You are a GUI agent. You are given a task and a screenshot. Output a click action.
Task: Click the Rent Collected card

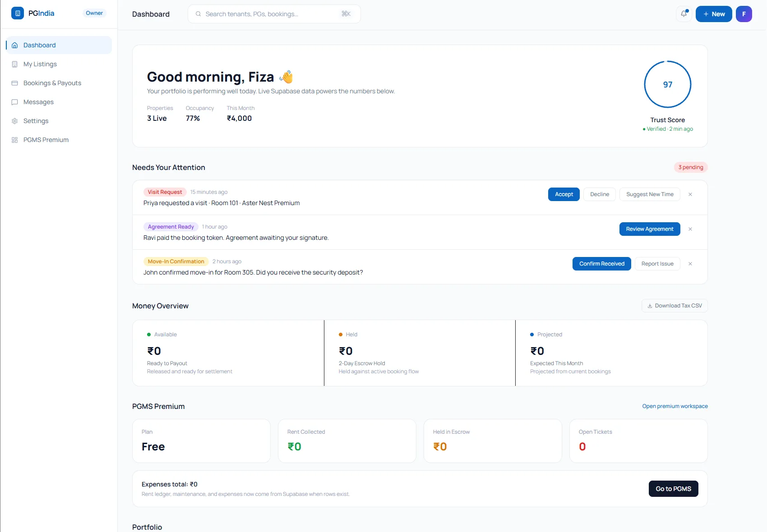(347, 441)
